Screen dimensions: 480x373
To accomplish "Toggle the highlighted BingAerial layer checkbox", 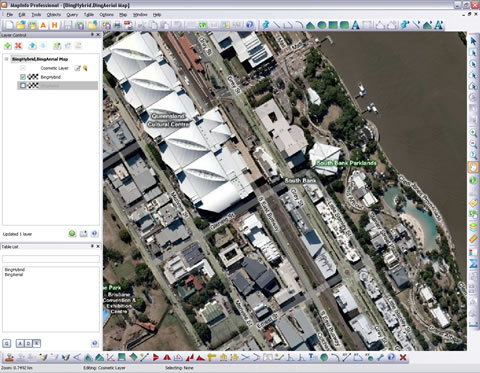I will coord(23,86).
